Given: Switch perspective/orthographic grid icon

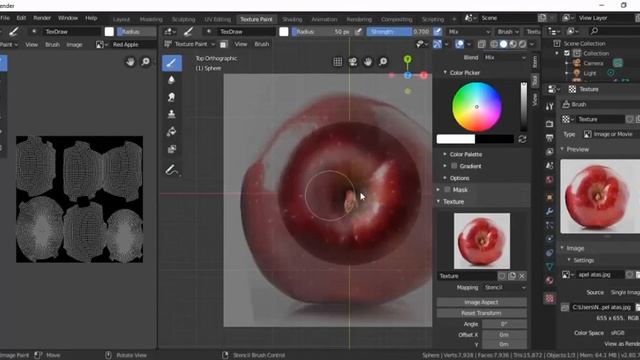Looking at the screenshot, I should coord(338,62).
